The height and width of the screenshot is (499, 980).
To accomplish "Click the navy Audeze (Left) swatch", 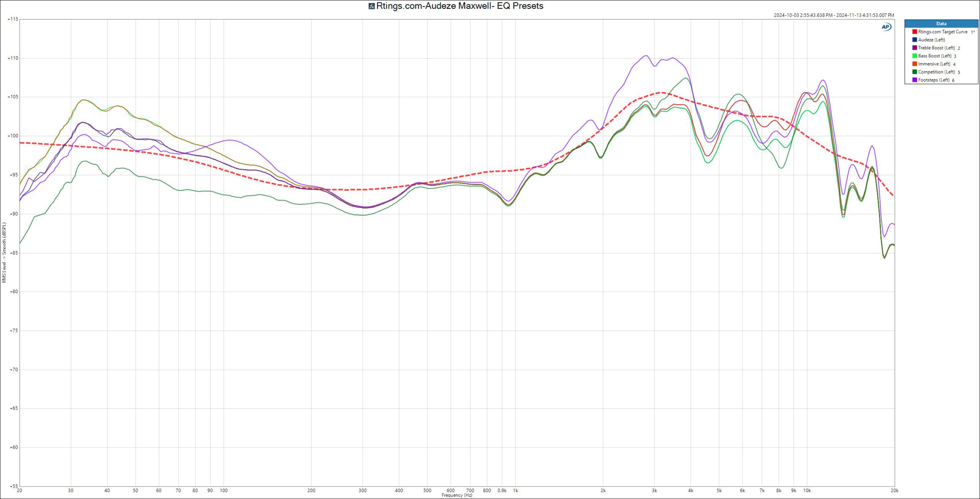I will click(915, 40).
